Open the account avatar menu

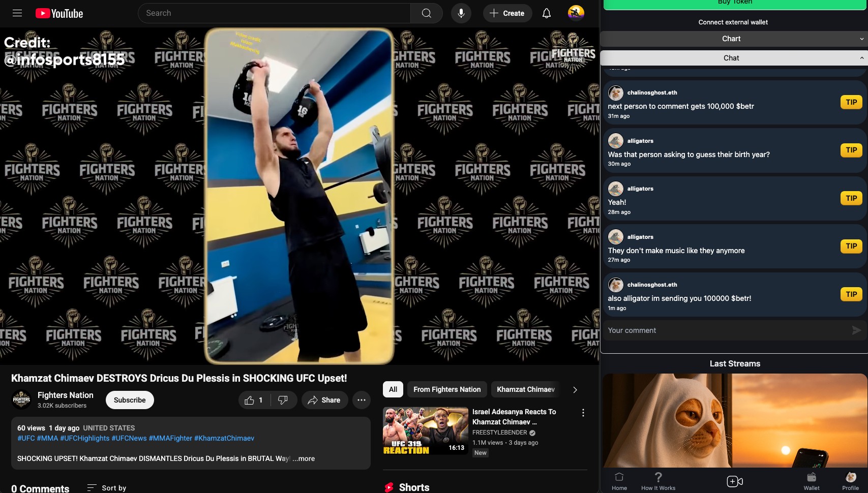576,13
